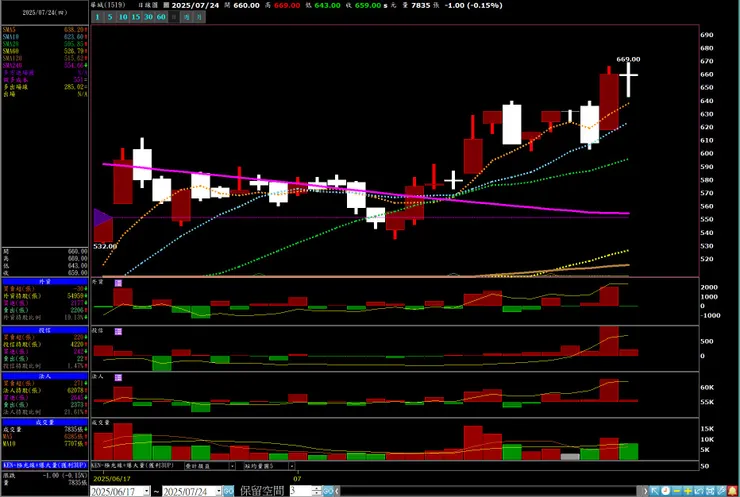This screenshot has width=740, height=497.
Task: Switch chart to 1-minute interval
Action: [97, 17]
